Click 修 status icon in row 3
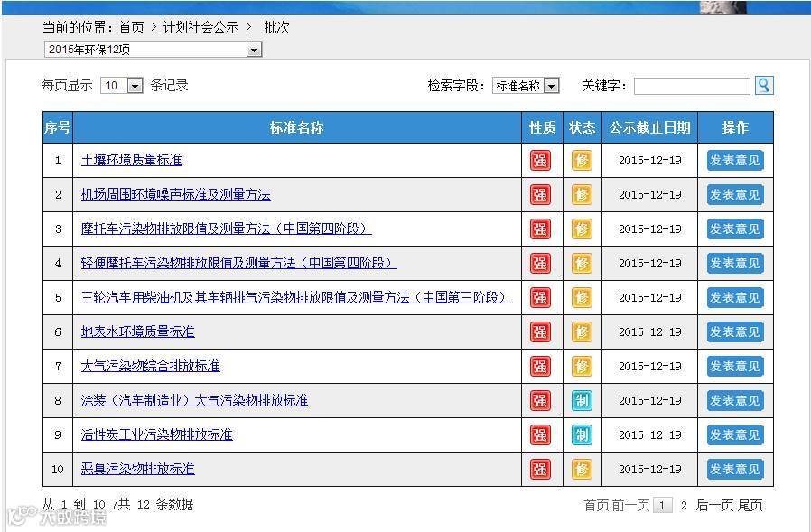 tap(582, 229)
